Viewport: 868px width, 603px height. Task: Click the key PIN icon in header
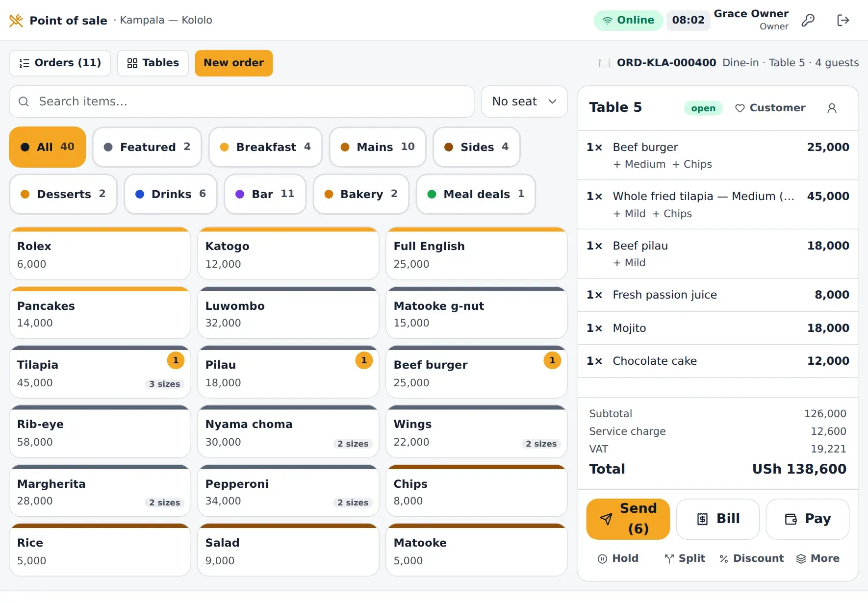(x=808, y=20)
